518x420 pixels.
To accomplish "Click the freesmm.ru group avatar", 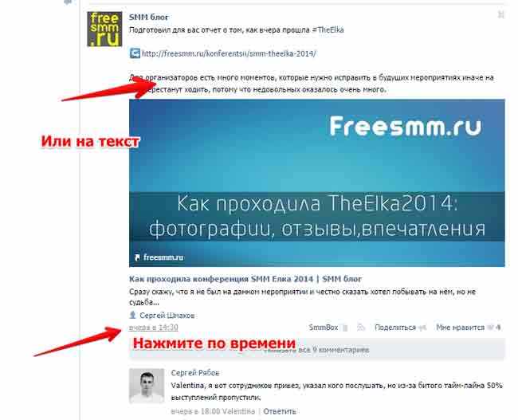I will point(104,29).
